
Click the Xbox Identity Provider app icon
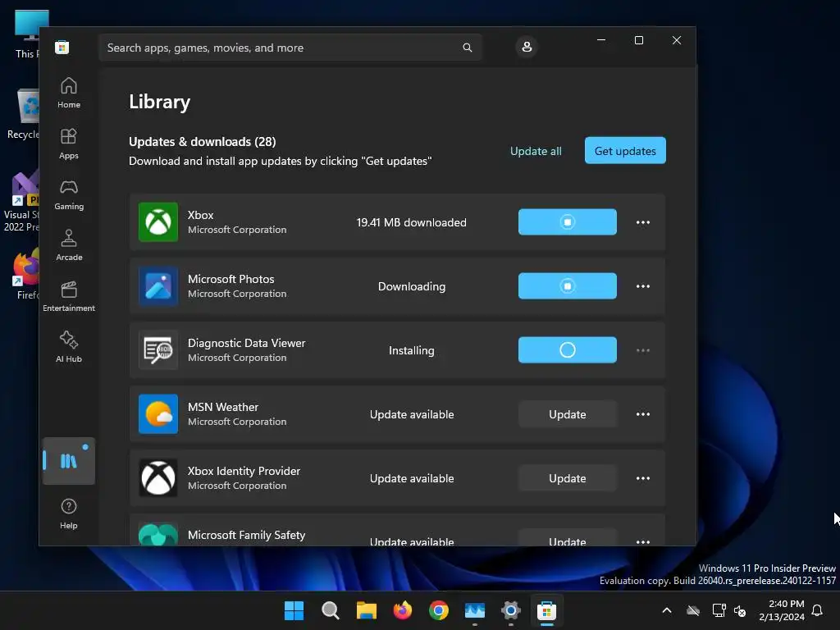point(158,478)
